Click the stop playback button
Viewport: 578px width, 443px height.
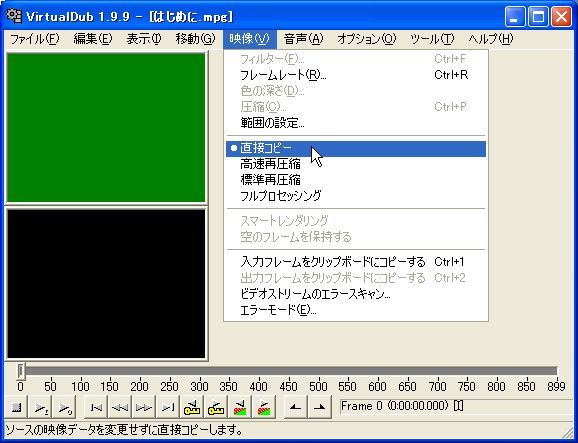pos(17,407)
